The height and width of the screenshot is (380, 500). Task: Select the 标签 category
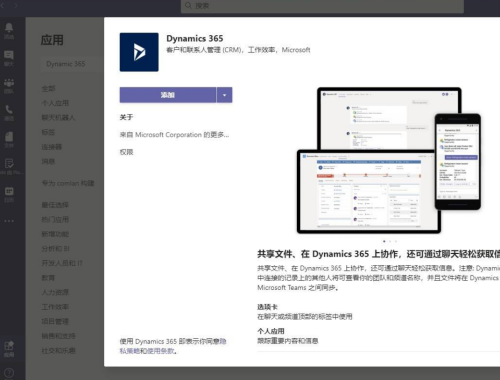pyautogui.click(x=48, y=132)
